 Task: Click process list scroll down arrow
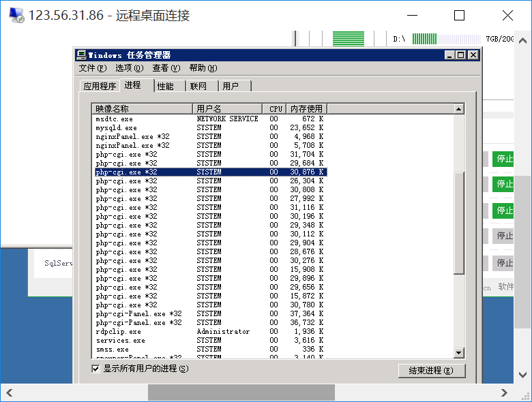459,353
